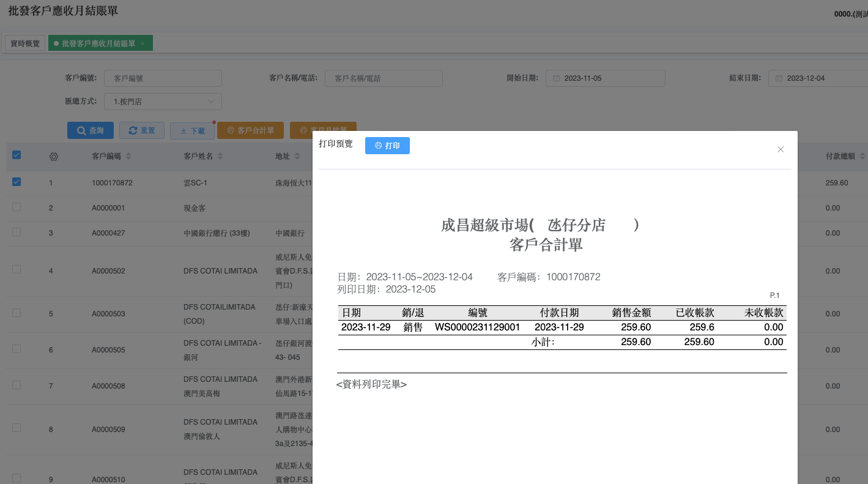
Task: Close the 批發客戶應收月結賬單 tab
Action: pos(143,44)
